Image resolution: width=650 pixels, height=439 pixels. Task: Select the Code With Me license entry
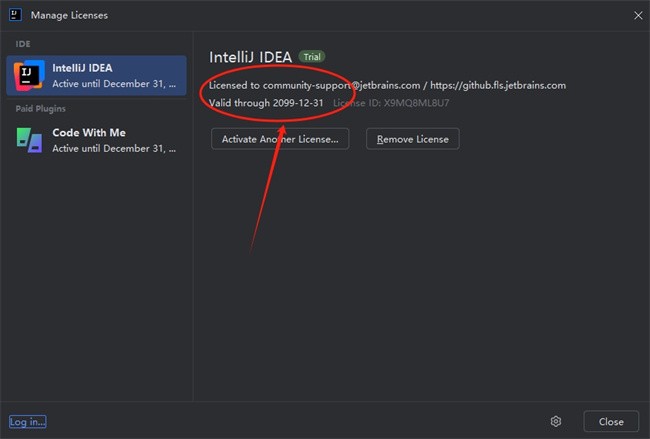click(96, 140)
